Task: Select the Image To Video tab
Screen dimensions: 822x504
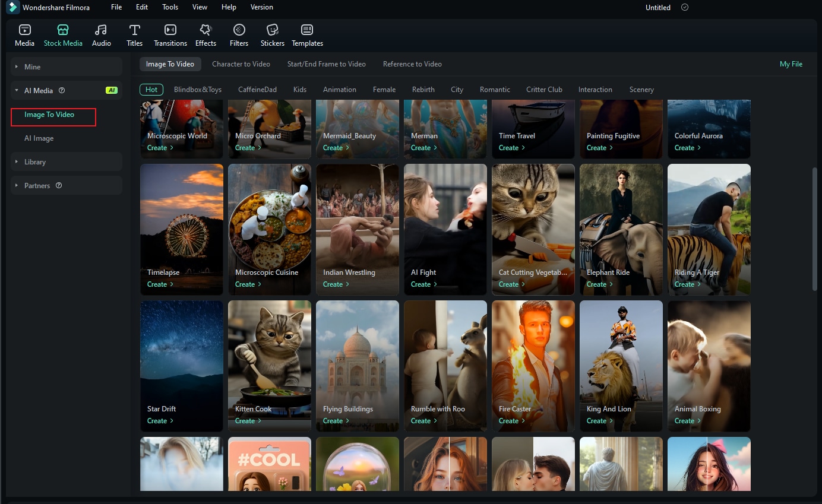Action: pyautogui.click(x=170, y=64)
